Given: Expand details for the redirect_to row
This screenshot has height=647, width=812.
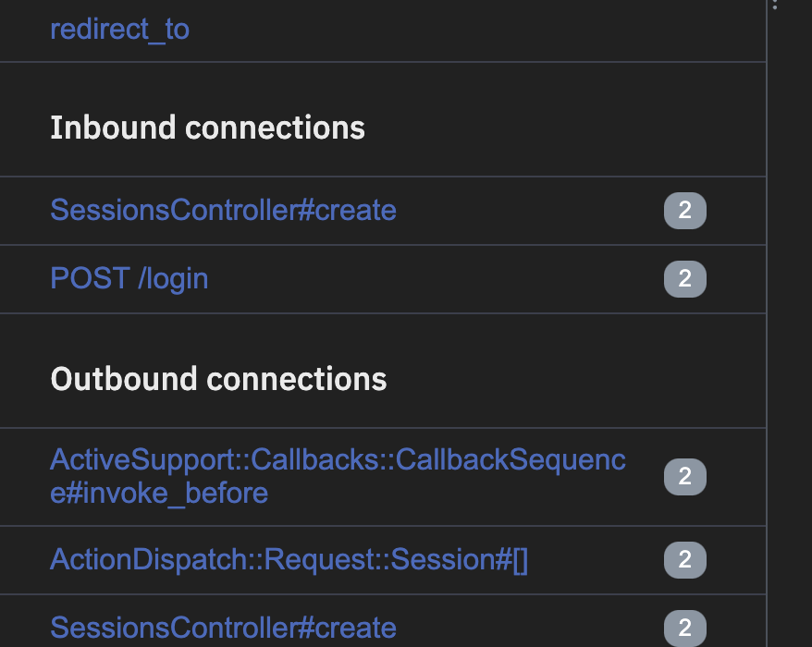Looking at the screenshot, I should 120,29.
